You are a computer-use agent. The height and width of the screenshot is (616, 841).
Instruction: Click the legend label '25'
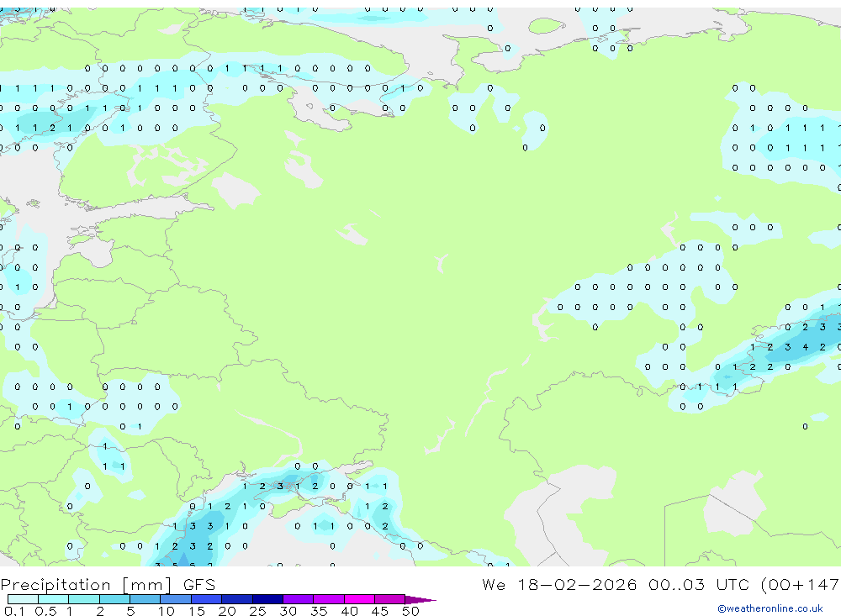click(x=257, y=611)
